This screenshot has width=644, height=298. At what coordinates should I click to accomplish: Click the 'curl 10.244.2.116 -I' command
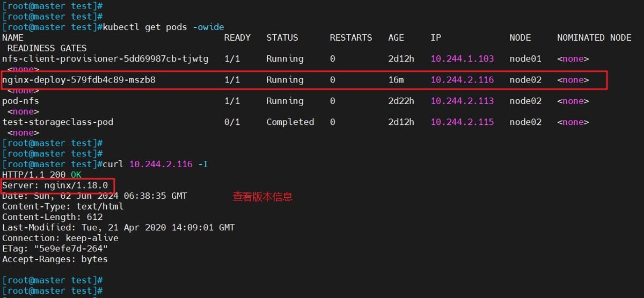[x=155, y=164]
